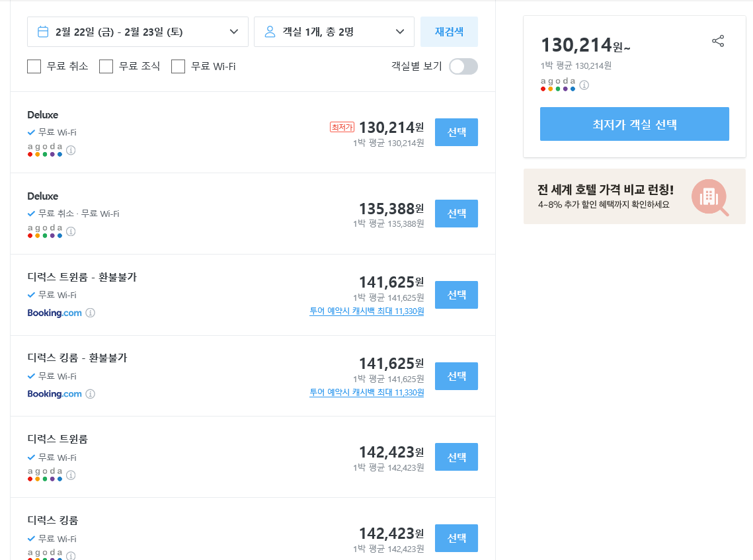Image resolution: width=753 pixels, height=560 pixels.
Task: Enable the 무료 조식 filter checkbox
Action: [x=106, y=67]
